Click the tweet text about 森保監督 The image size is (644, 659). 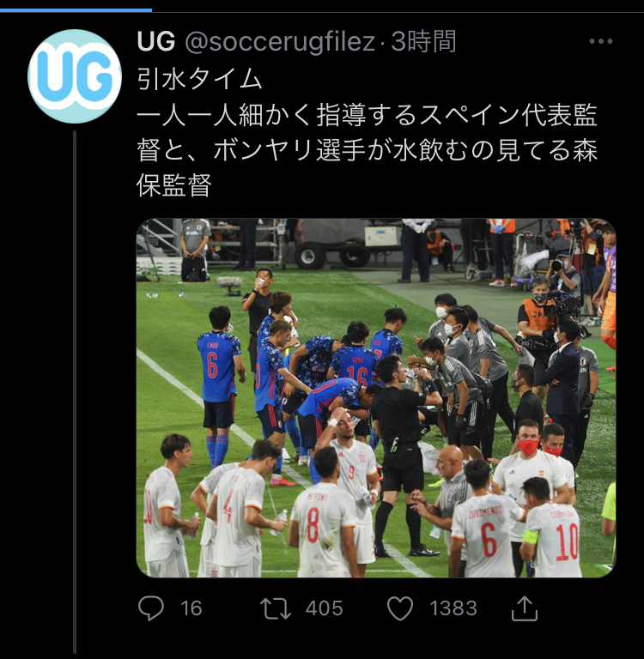367,132
